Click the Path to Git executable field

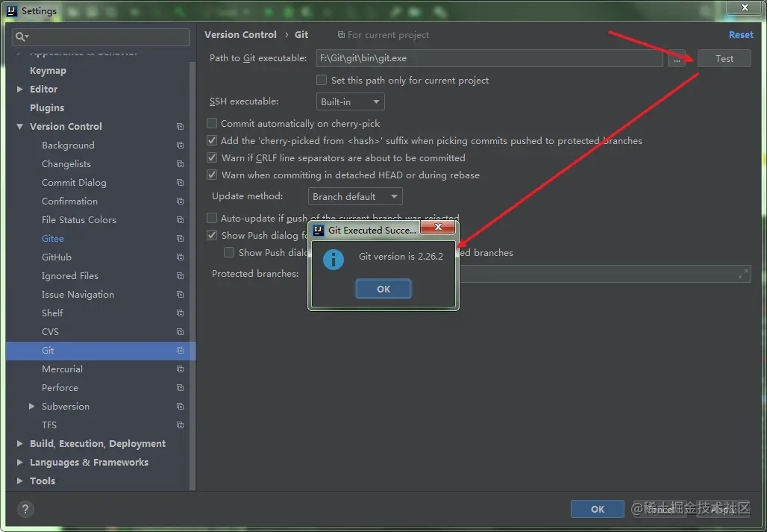pyautogui.click(x=489, y=58)
